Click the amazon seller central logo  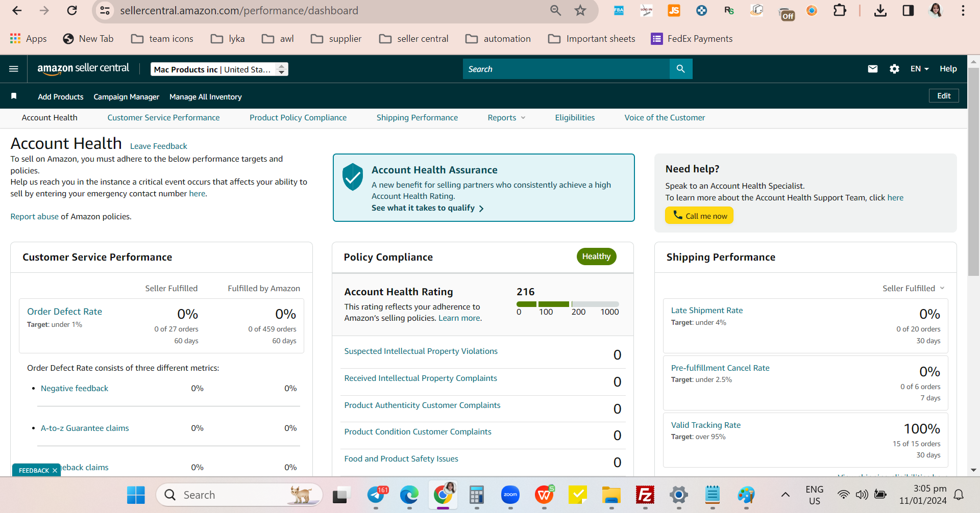point(83,69)
